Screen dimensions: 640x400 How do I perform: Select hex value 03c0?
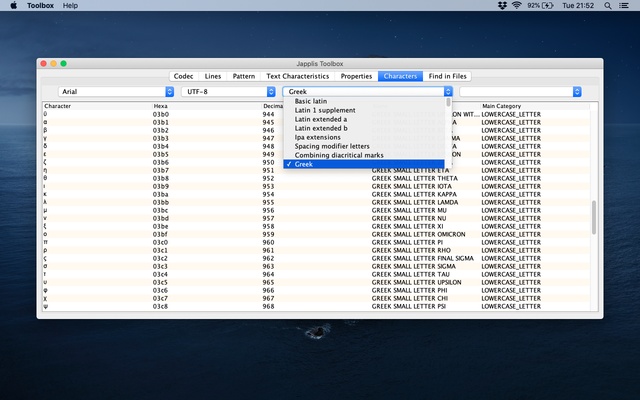[x=161, y=242]
